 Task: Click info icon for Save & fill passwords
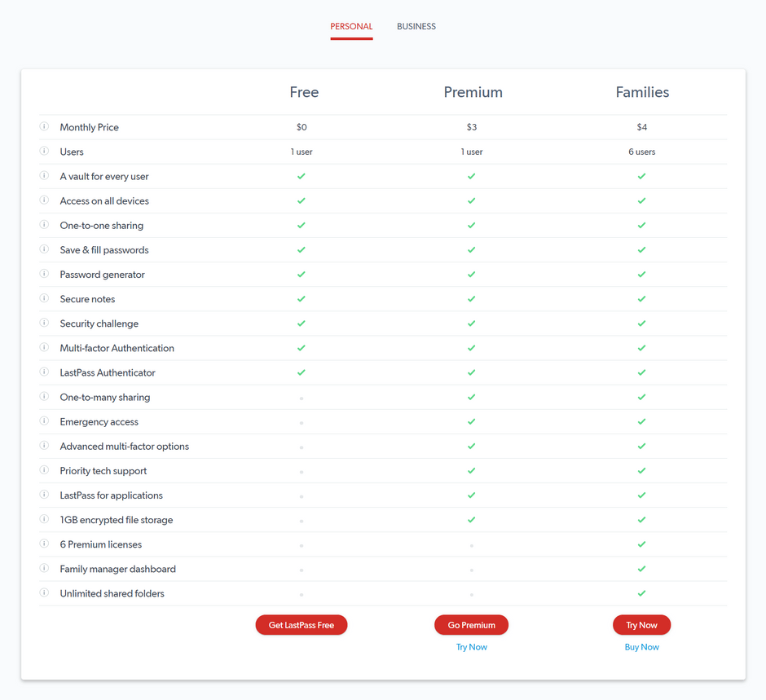[44, 249]
